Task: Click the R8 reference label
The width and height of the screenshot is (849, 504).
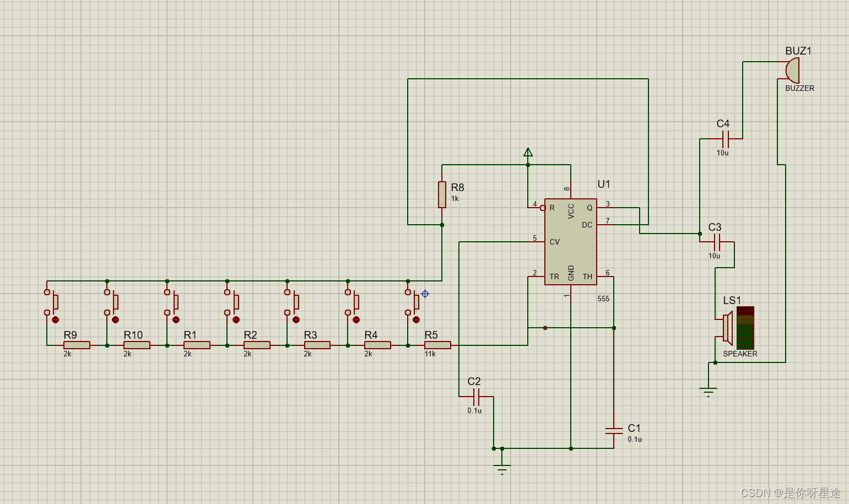Action: [457, 187]
